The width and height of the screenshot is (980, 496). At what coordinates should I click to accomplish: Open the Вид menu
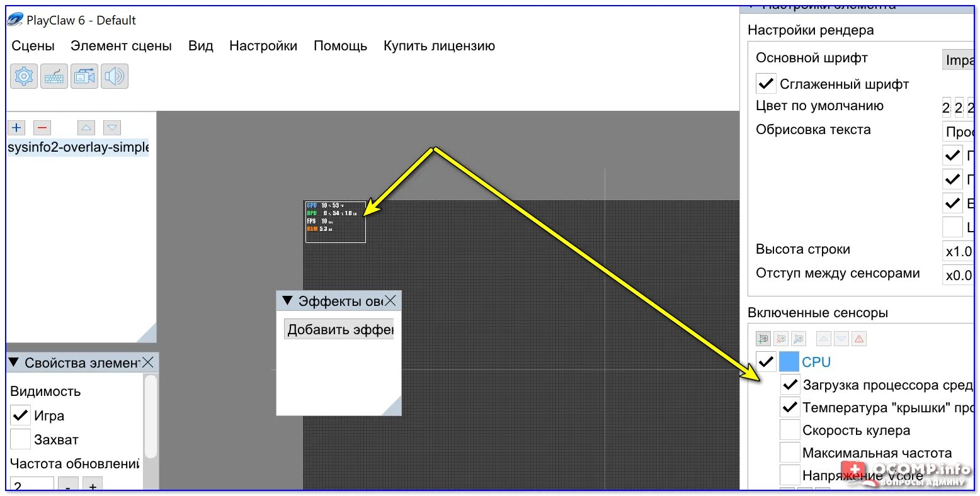click(x=201, y=46)
